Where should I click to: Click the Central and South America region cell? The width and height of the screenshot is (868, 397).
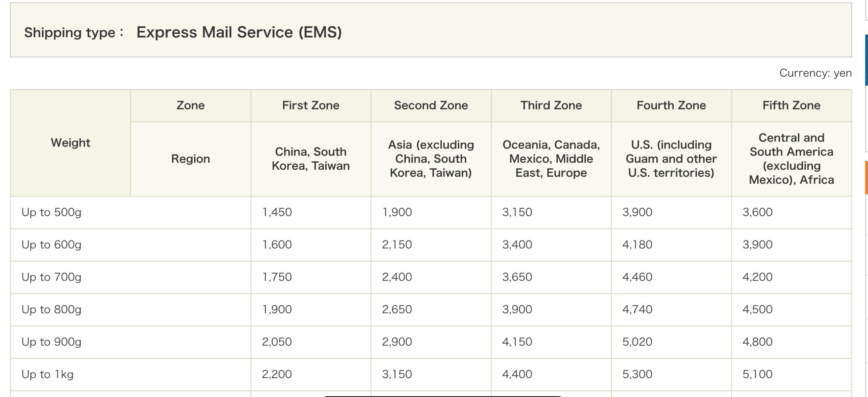(791, 159)
